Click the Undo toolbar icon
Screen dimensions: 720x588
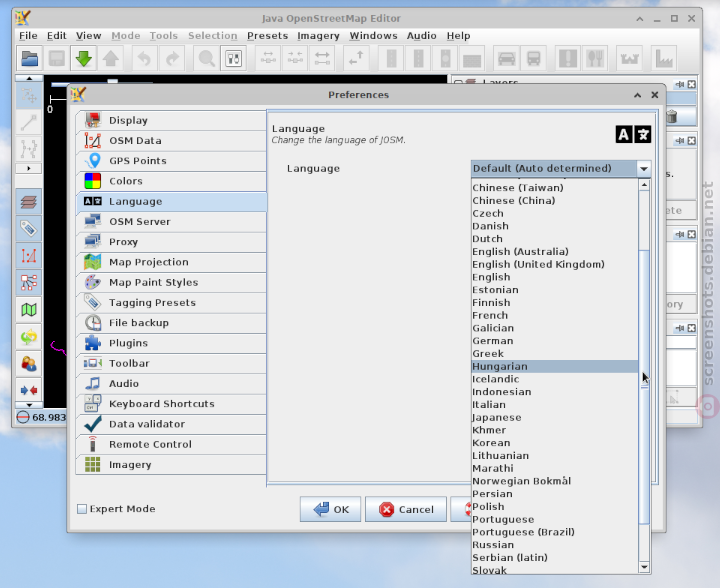pyautogui.click(x=144, y=58)
